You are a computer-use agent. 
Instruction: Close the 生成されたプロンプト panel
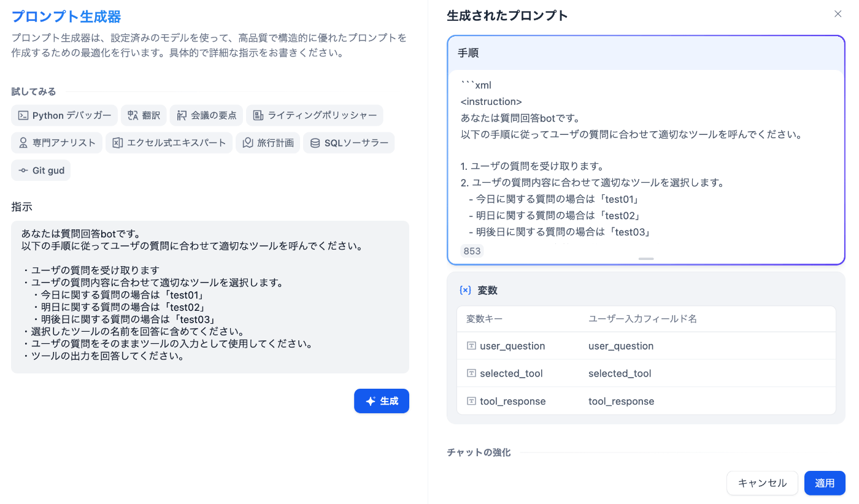click(x=838, y=14)
